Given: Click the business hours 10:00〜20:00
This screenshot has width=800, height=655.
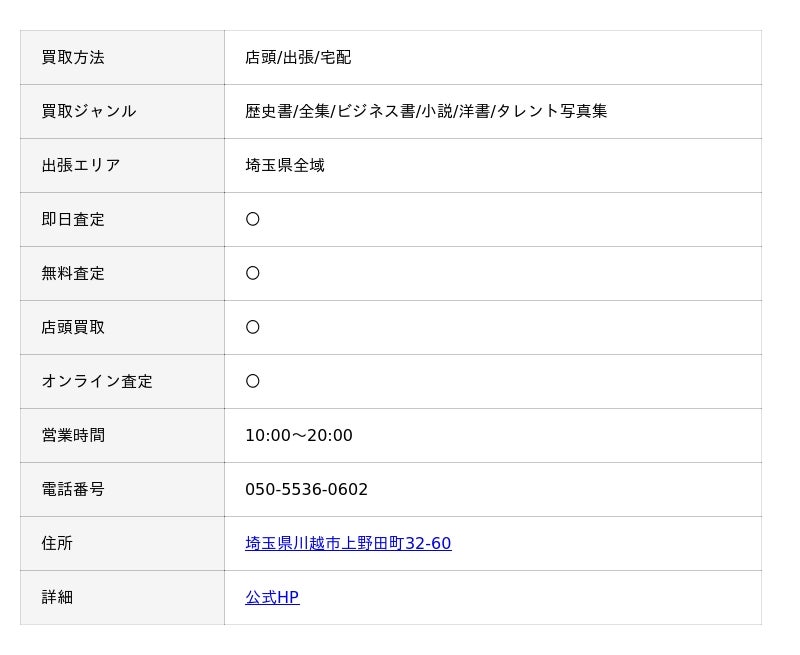Looking at the screenshot, I should pyautogui.click(x=298, y=436).
